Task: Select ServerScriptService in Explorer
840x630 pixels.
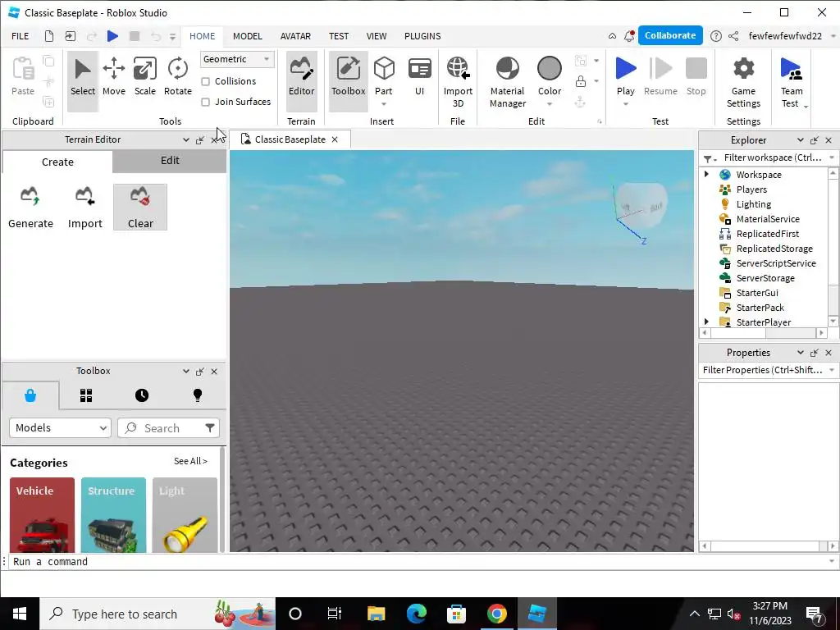Action: click(x=776, y=263)
